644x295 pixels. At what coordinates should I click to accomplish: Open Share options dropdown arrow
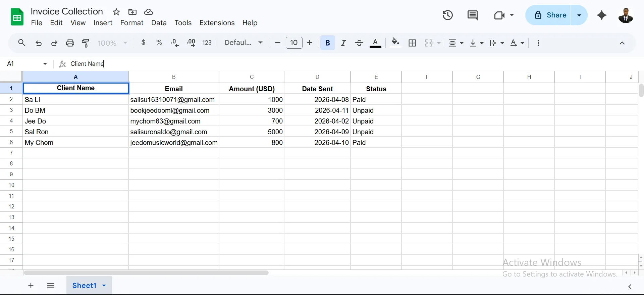[579, 15]
